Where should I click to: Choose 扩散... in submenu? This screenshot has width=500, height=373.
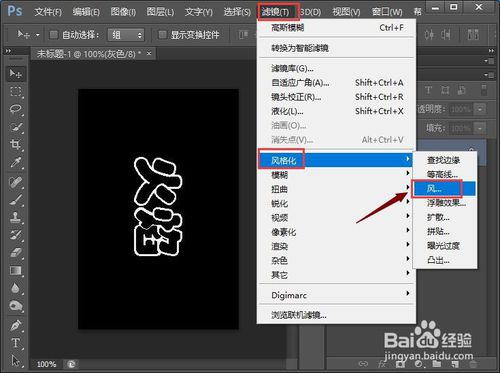pyautogui.click(x=445, y=217)
